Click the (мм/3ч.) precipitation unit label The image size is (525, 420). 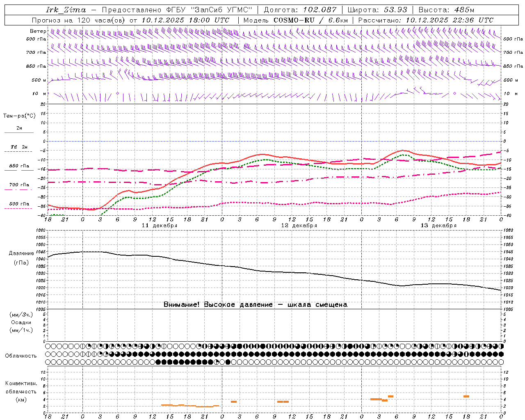[x=21, y=315]
